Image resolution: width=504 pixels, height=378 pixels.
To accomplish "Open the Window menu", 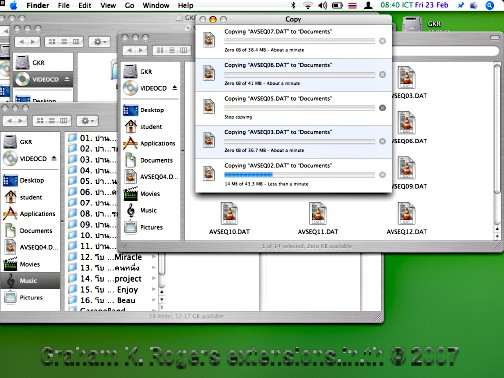I will [156, 5].
